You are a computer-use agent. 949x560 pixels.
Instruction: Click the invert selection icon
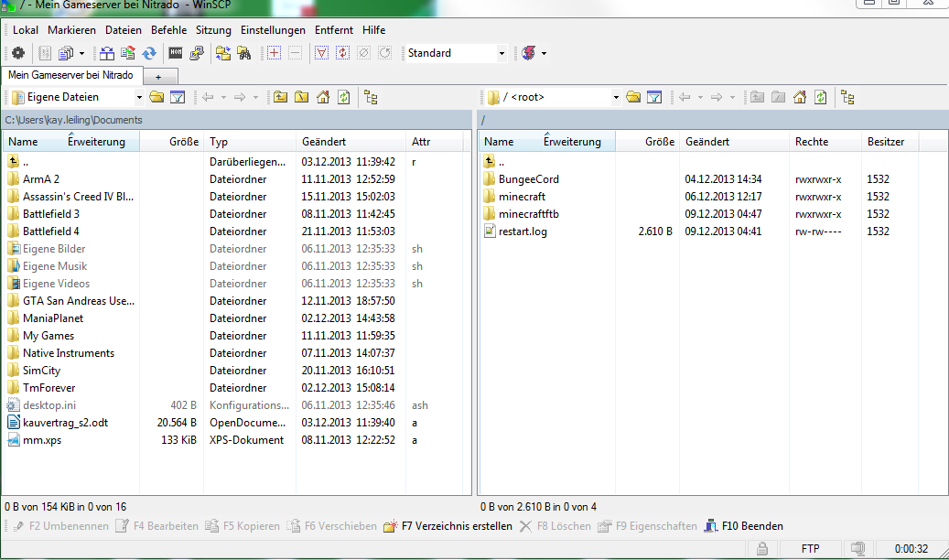tap(342, 53)
